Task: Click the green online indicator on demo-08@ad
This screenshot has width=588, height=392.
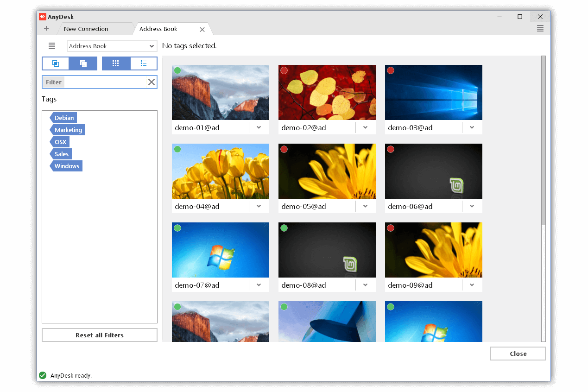Action: click(x=284, y=228)
